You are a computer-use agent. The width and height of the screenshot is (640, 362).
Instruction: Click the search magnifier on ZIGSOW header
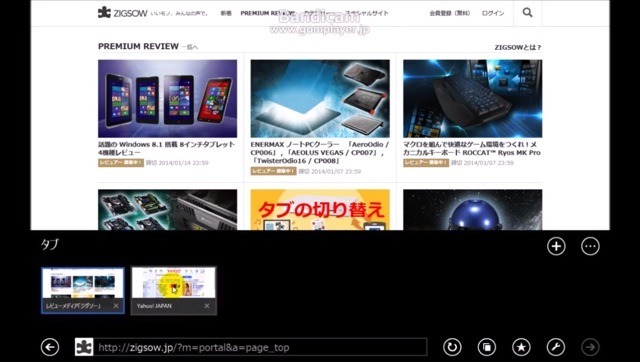pos(527,13)
